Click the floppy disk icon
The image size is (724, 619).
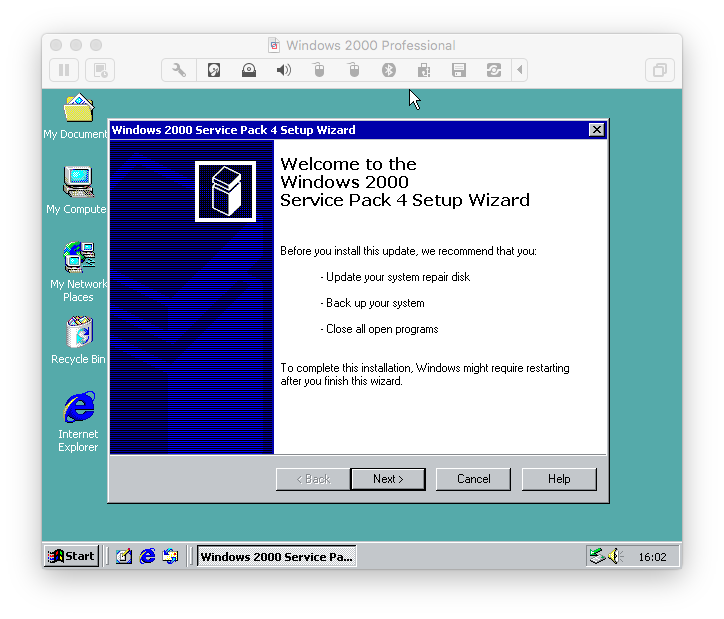(x=459, y=70)
